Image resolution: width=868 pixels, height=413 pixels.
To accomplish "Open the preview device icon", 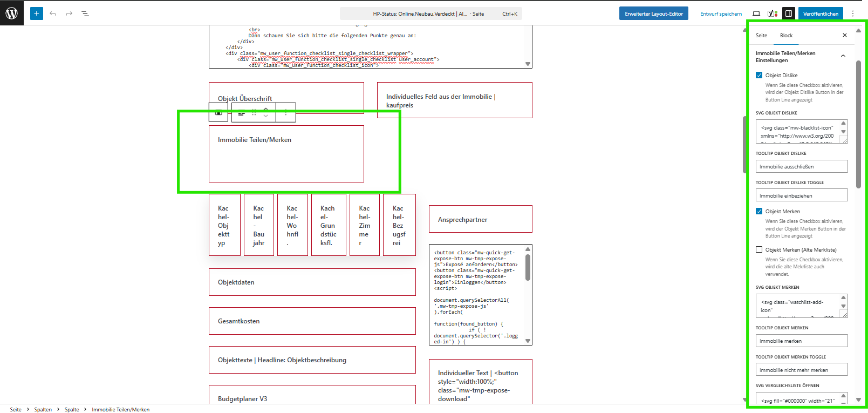I will pyautogui.click(x=756, y=13).
